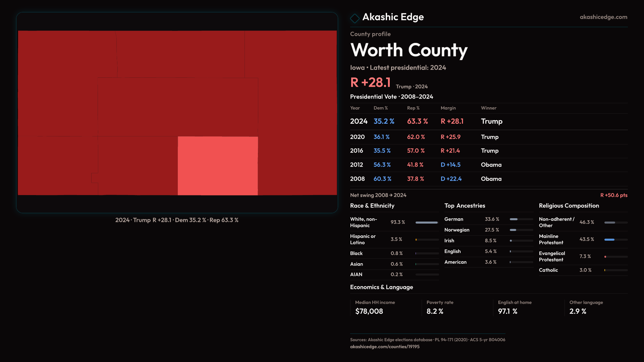Select the 2012 Obama vote row

[x=488, y=165]
